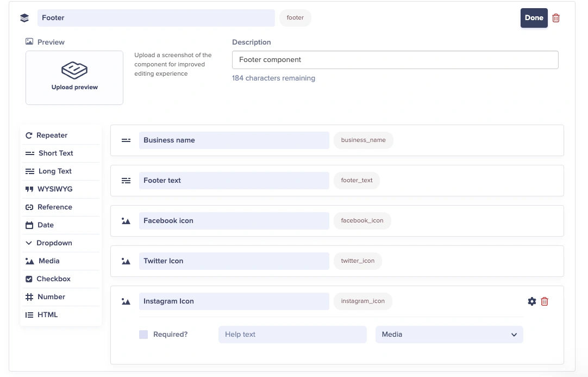
Task: Click the media icon beside Facebook icon field
Action: coord(126,221)
